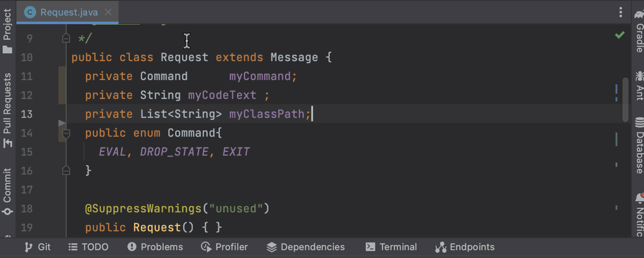Click the Request.java class file icon
This screenshot has width=644, height=258.
(30, 12)
